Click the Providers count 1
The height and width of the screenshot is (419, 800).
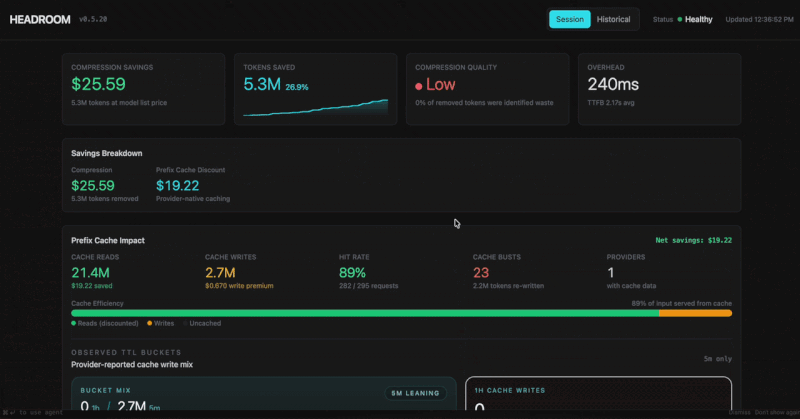pos(610,273)
